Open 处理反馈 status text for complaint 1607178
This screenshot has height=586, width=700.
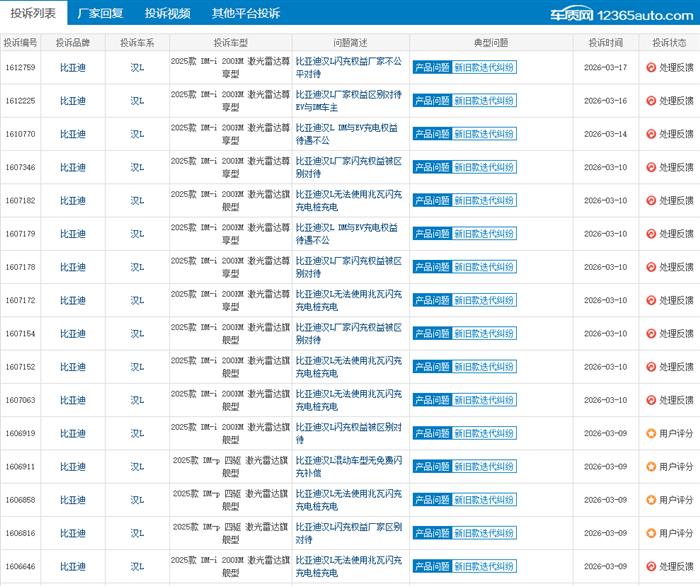[x=676, y=268]
